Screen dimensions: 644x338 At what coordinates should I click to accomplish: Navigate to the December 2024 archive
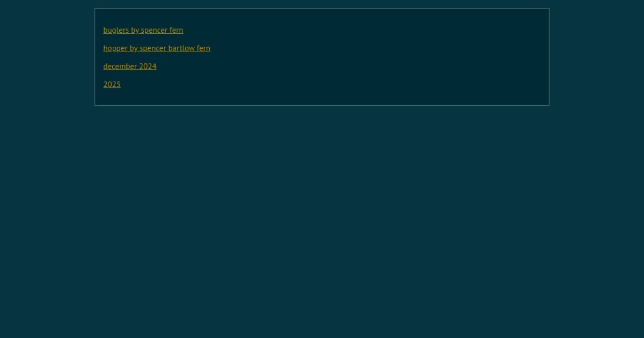129,67
